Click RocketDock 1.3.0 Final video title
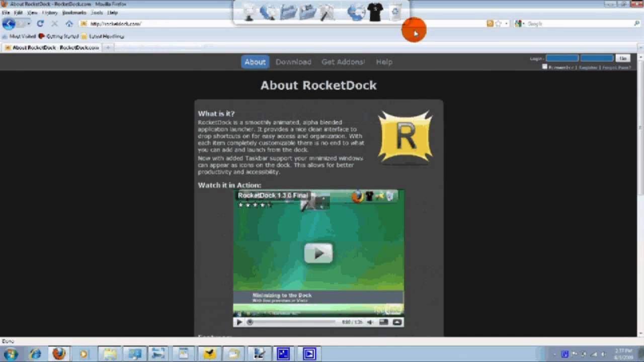This screenshot has width=644, height=362. (273, 195)
